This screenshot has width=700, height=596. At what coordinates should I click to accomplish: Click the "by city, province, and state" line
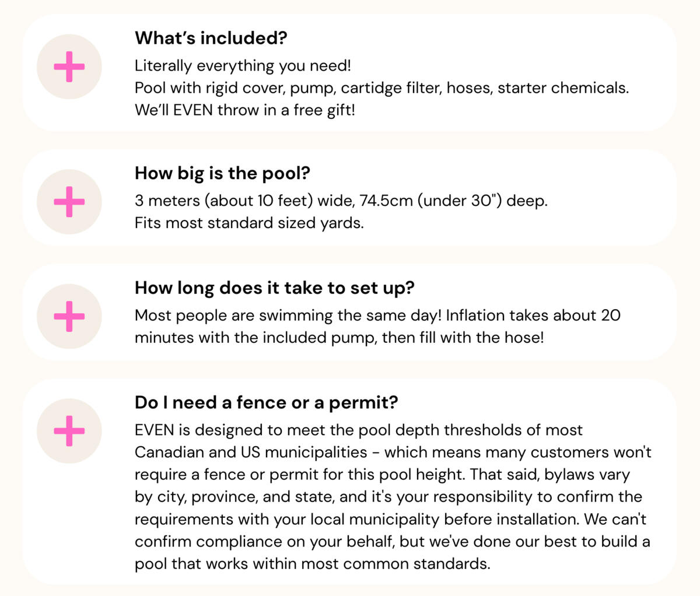(x=388, y=497)
